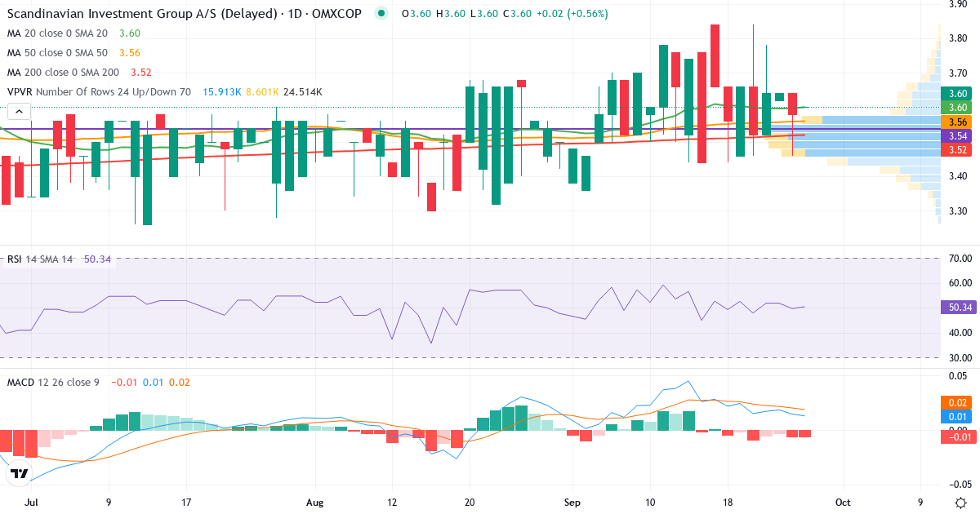This screenshot has height=514, width=980.
Task: Click the Aug date on time axis
Action: [314, 503]
